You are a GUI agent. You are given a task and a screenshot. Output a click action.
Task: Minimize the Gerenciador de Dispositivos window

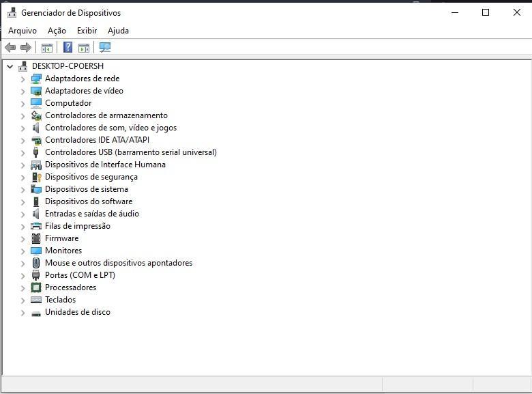[x=455, y=12]
